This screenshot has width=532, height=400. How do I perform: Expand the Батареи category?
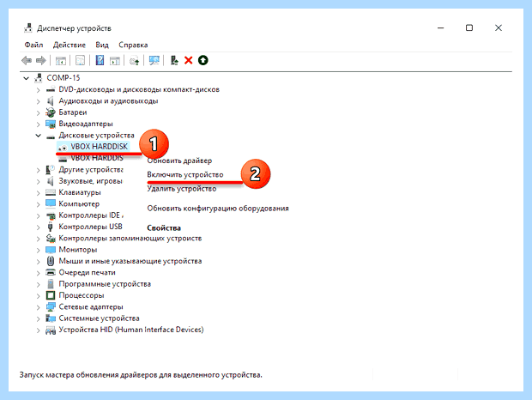[39, 112]
